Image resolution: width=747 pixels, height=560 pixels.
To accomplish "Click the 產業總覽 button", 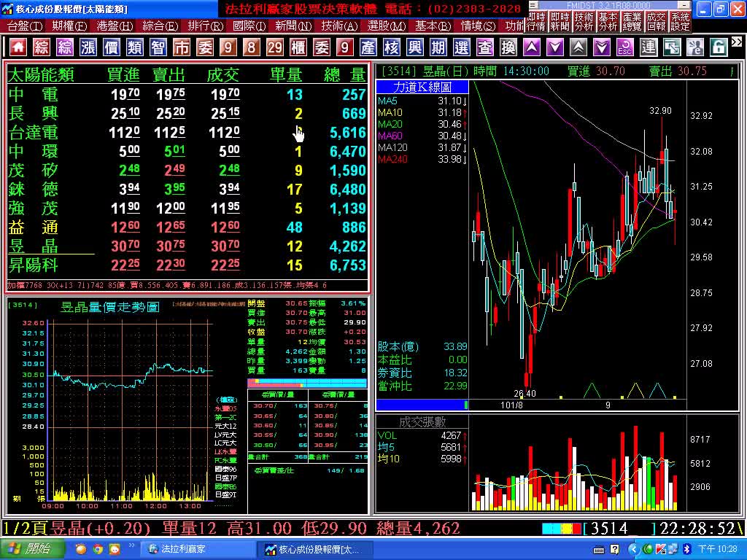I will [632, 22].
